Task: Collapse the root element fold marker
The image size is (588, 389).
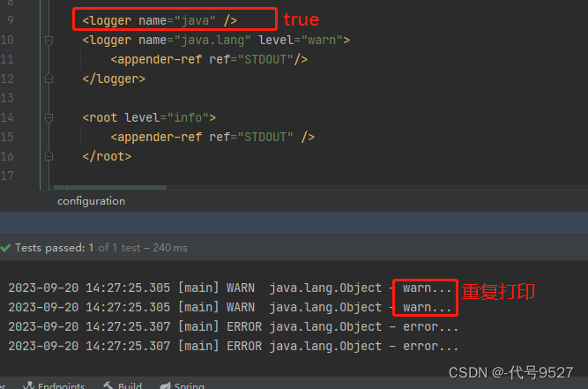Action: pos(48,118)
